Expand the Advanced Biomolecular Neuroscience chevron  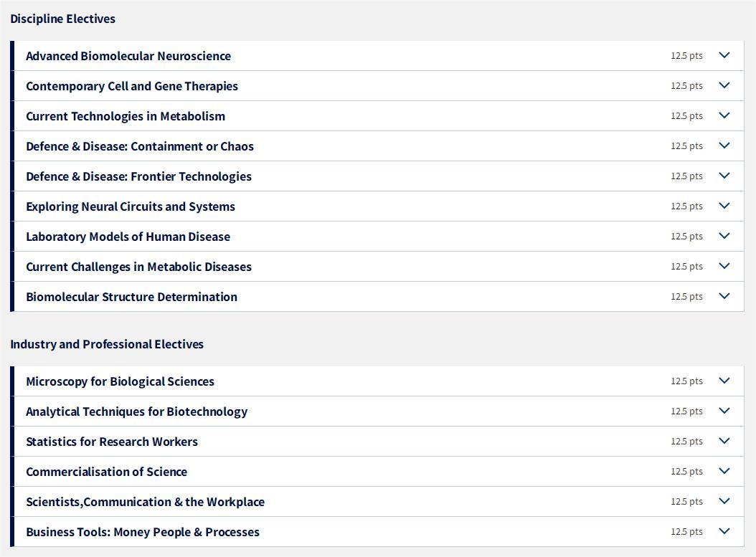coord(724,55)
